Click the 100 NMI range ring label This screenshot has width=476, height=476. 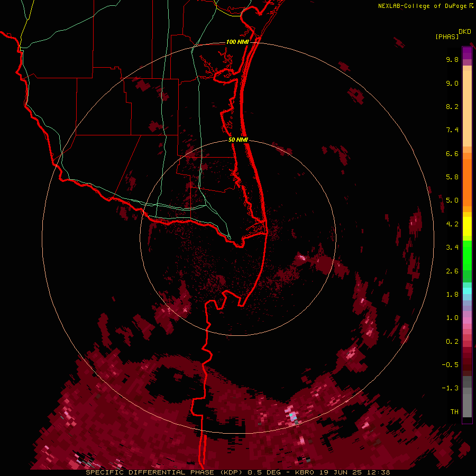click(x=237, y=42)
